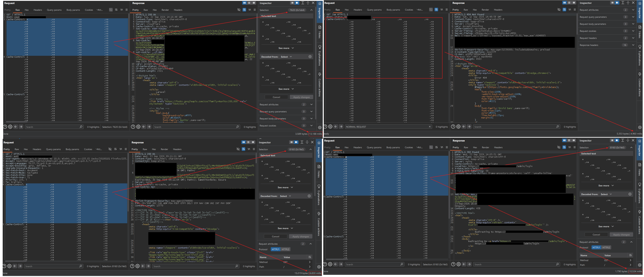This screenshot has height=277, width=644.
Task: Expand all Inspector sections in the 7620-selection window
Action: point(303,3)
